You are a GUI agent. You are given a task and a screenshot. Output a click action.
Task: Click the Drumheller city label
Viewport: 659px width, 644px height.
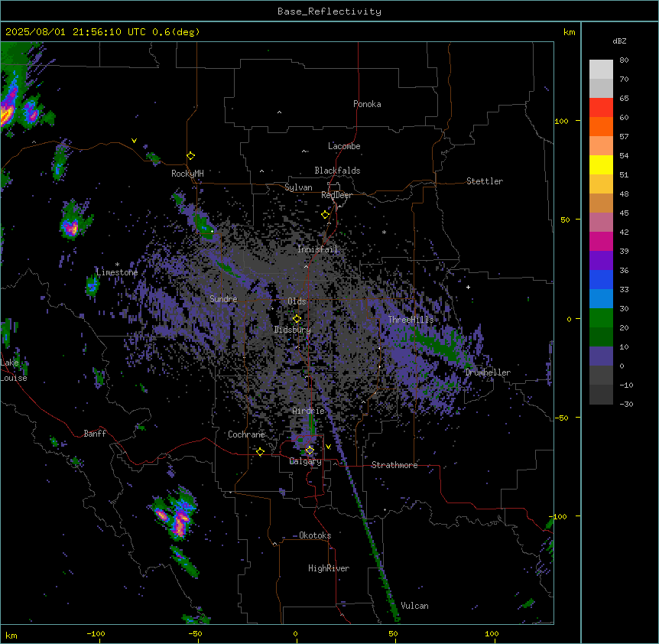point(488,372)
